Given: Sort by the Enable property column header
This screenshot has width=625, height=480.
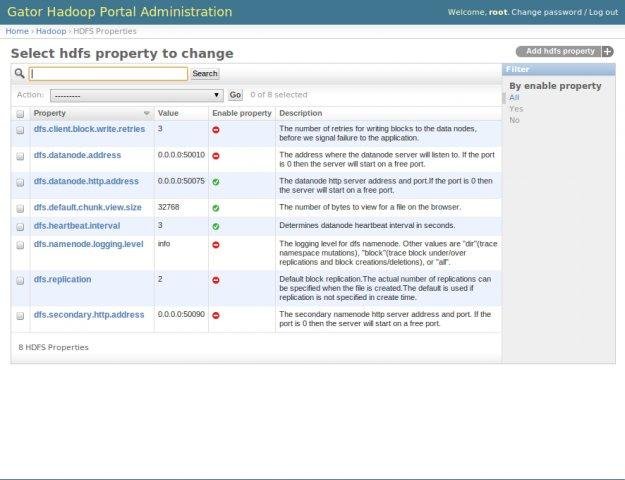Looking at the screenshot, I should click(x=242, y=113).
